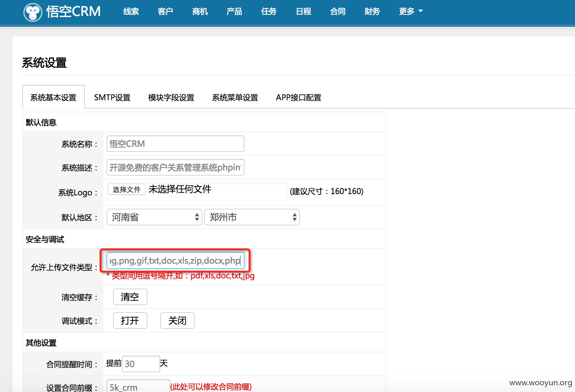Viewport: 575px width, 392px height.
Task: Click the contract prefix field 5k_crm
Action: 138,386
